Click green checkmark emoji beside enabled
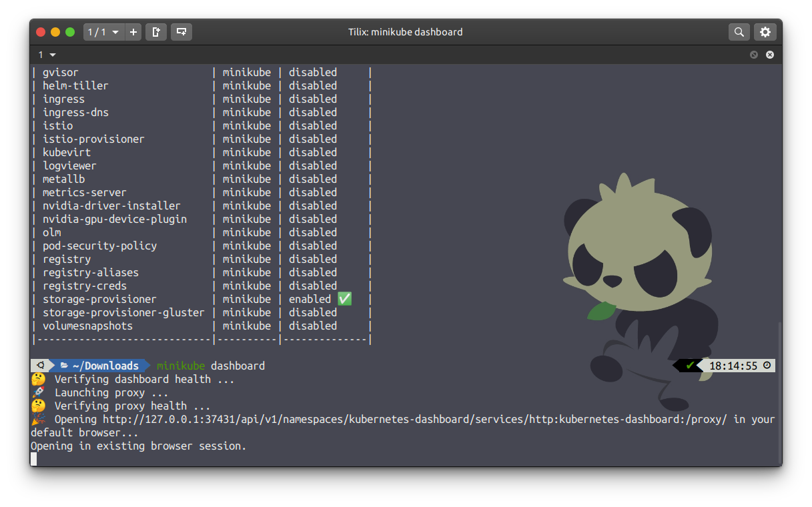This screenshot has height=507, width=812. click(344, 299)
